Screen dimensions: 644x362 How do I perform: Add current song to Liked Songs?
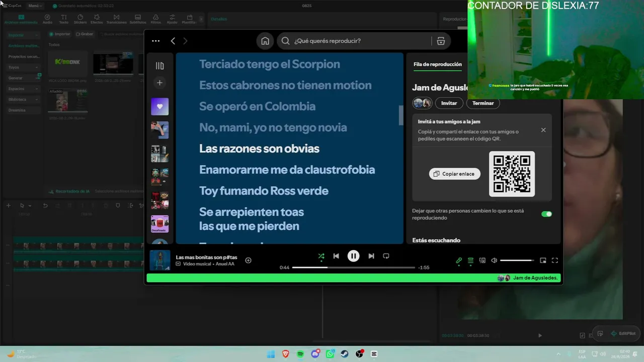tap(248, 260)
